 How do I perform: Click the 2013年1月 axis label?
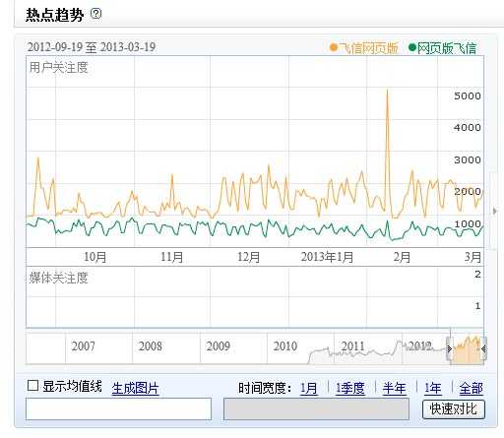[327, 257]
